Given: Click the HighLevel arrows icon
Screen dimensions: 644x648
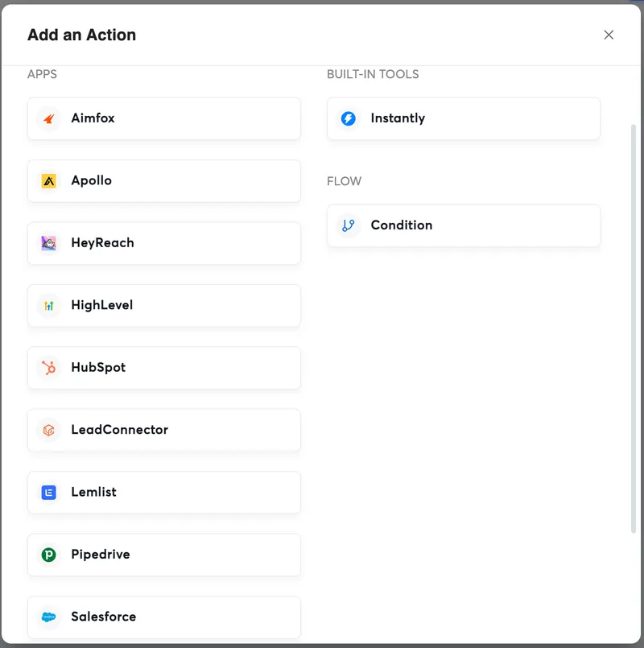Looking at the screenshot, I should pyautogui.click(x=49, y=306).
